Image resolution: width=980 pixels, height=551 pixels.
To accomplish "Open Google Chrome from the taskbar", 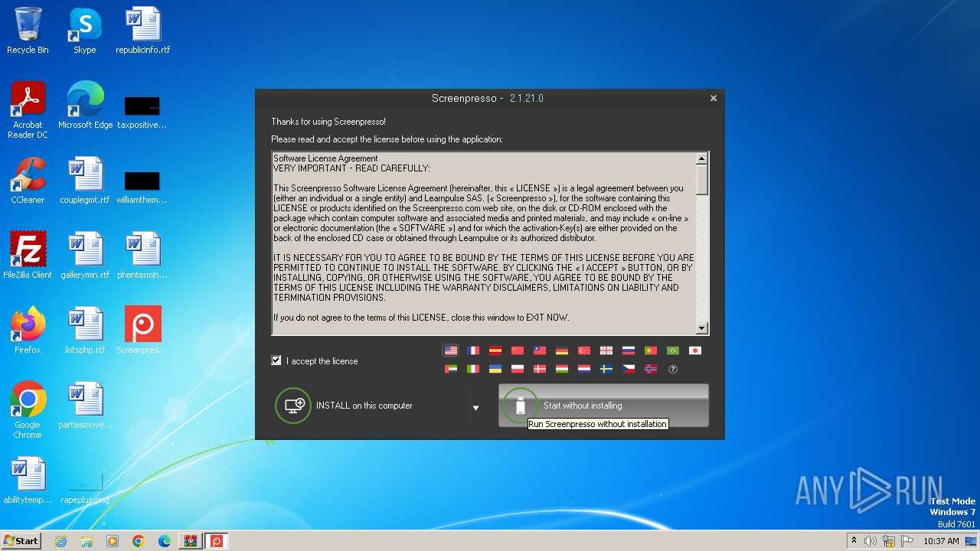I will pos(139,541).
